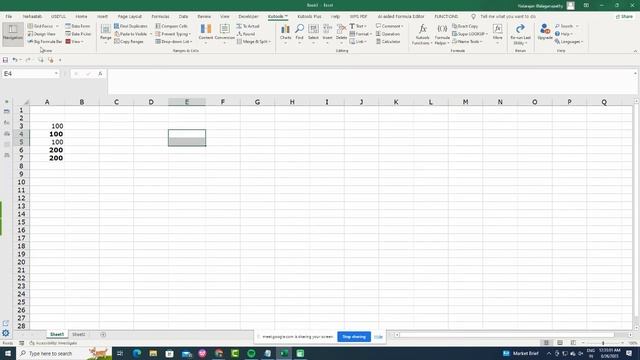Screen dimensions: 640x360
Task: Open the More formula tools button
Action: pos(498,33)
